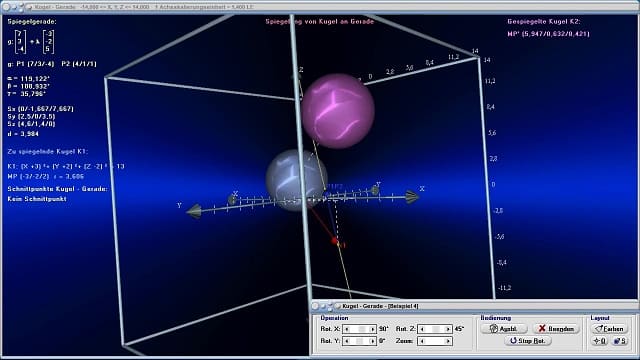
Task: Click the "MP' (5,947/0,632/0,421)" text
Action: point(549,34)
